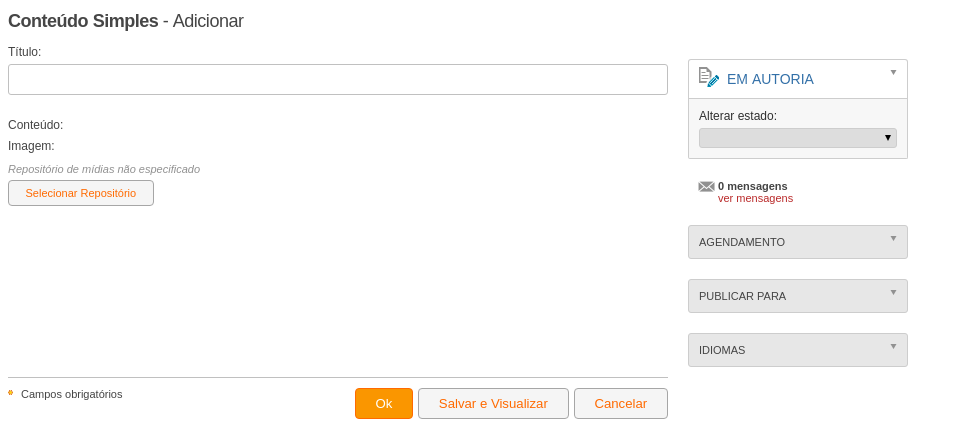Click the 0 mensagens counter text

752,186
